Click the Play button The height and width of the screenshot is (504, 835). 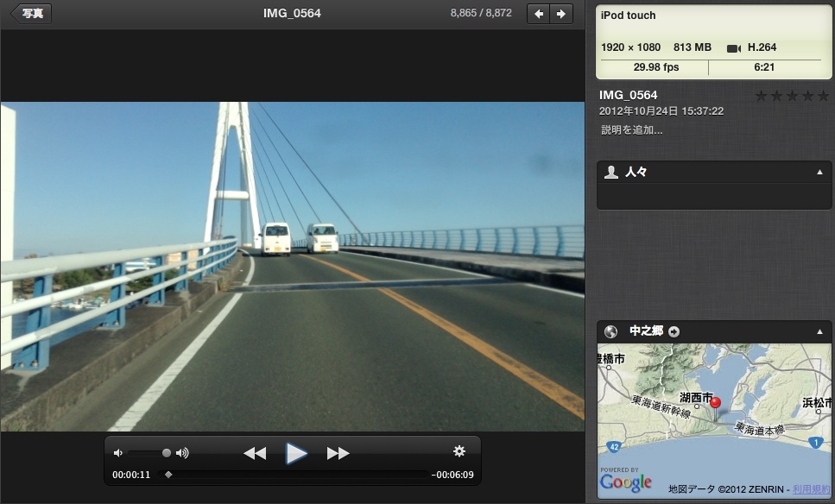[296, 453]
